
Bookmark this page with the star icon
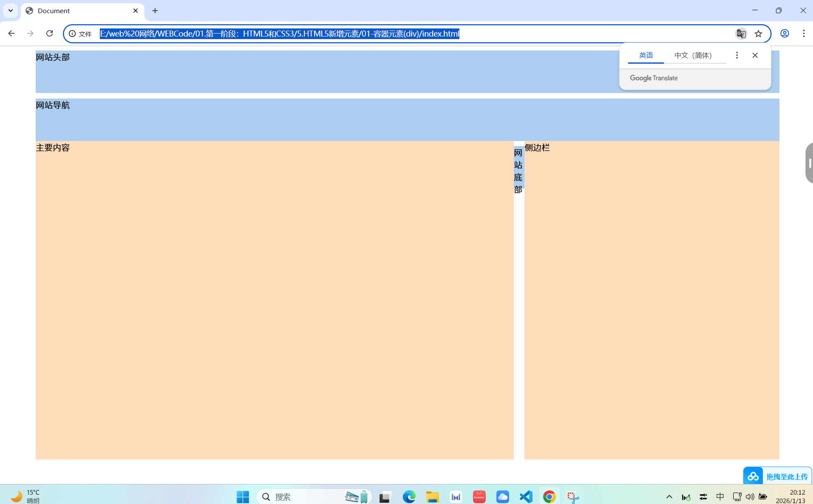coord(758,34)
